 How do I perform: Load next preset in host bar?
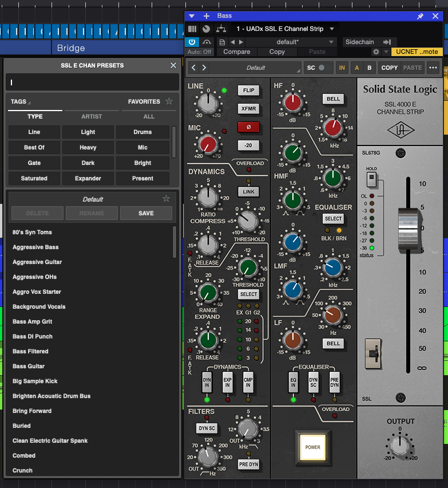241,42
